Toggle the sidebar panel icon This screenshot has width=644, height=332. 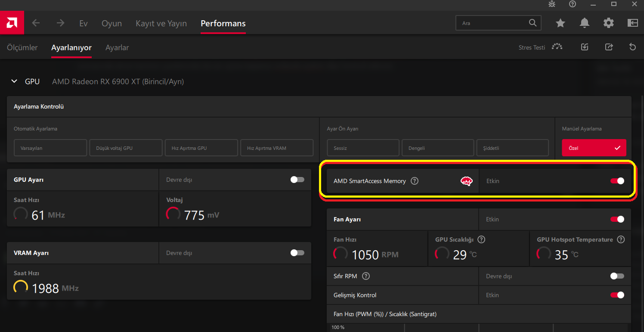pyautogui.click(x=633, y=23)
